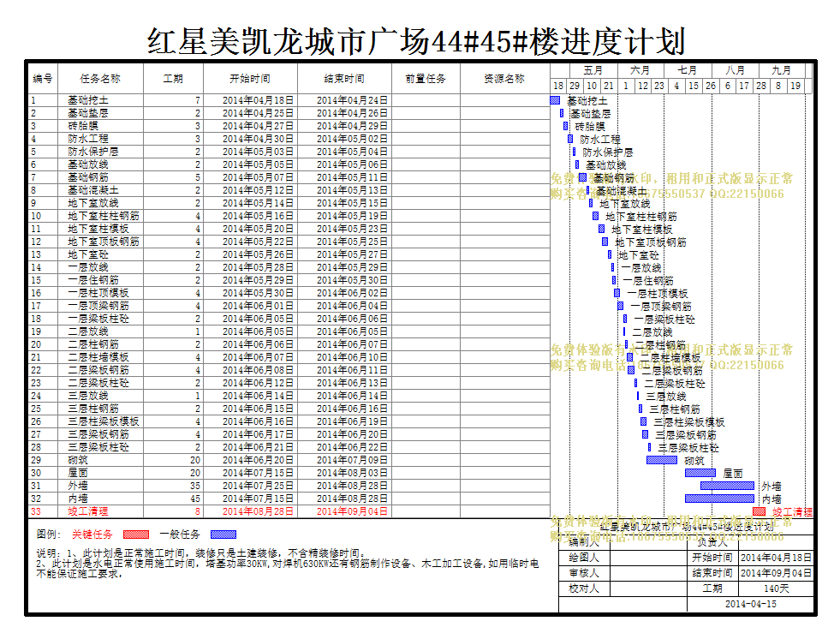
Task: Select task name 基础混凝土 in the table
Action: pos(93,190)
